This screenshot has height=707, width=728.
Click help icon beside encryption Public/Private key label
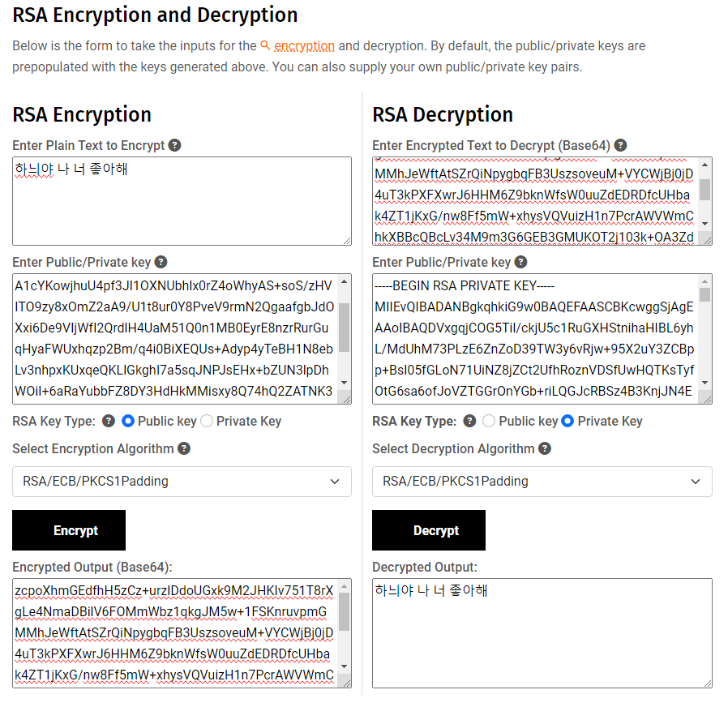point(161,262)
